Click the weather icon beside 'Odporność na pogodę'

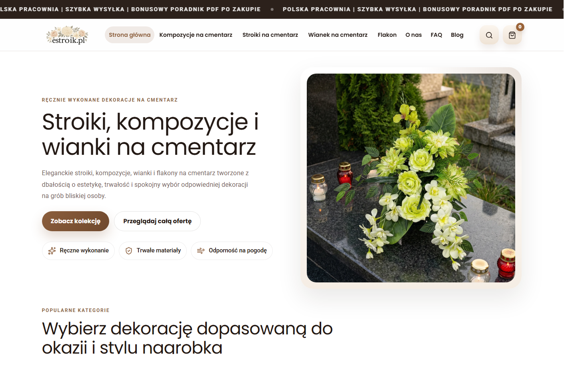201,250
